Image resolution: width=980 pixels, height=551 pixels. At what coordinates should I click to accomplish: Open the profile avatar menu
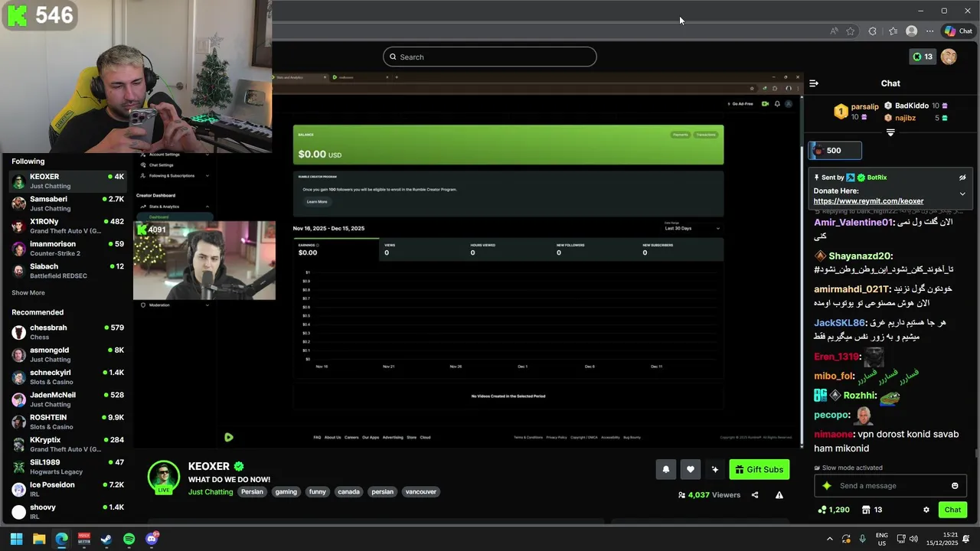click(x=949, y=57)
